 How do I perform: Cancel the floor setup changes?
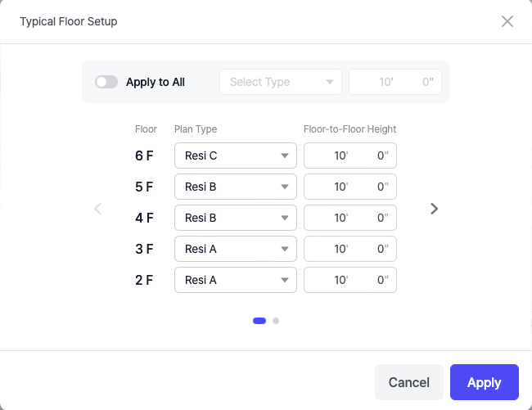(408, 382)
